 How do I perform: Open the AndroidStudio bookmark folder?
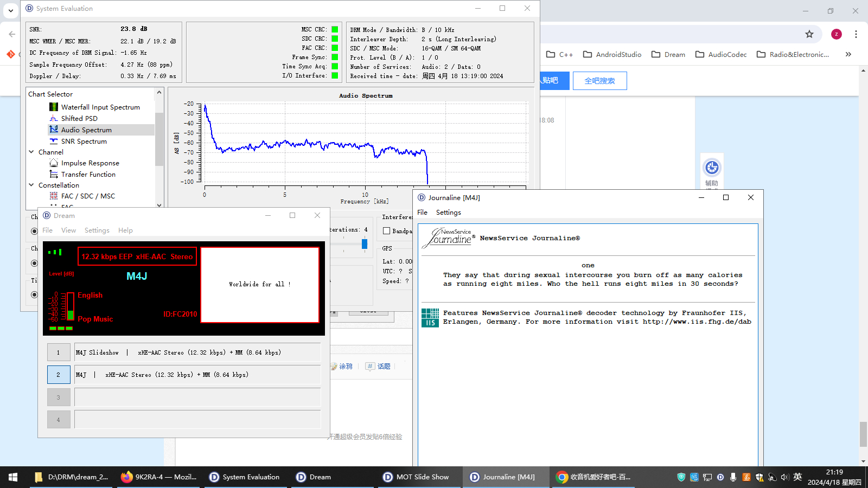click(x=612, y=54)
